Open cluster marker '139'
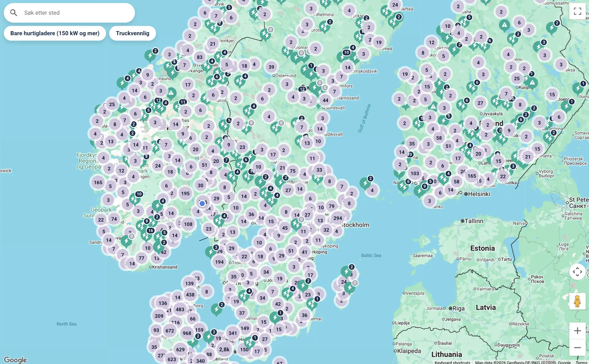The height and width of the screenshot is (364, 589). click(x=189, y=283)
